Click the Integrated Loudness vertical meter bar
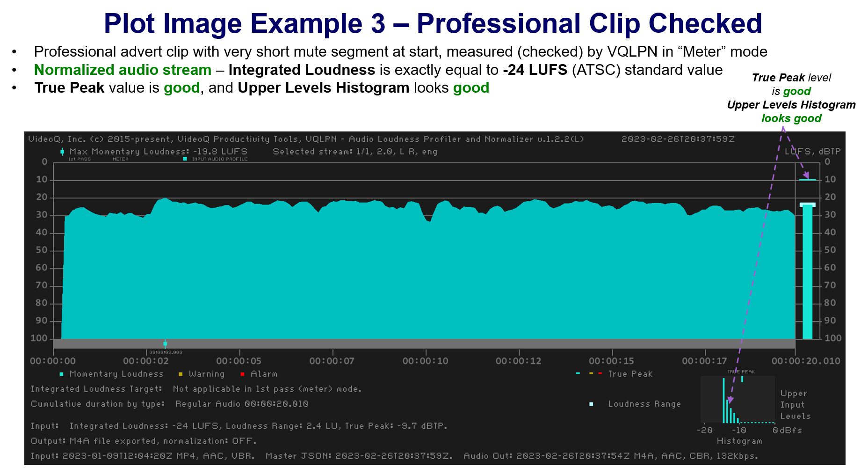 [x=807, y=271]
